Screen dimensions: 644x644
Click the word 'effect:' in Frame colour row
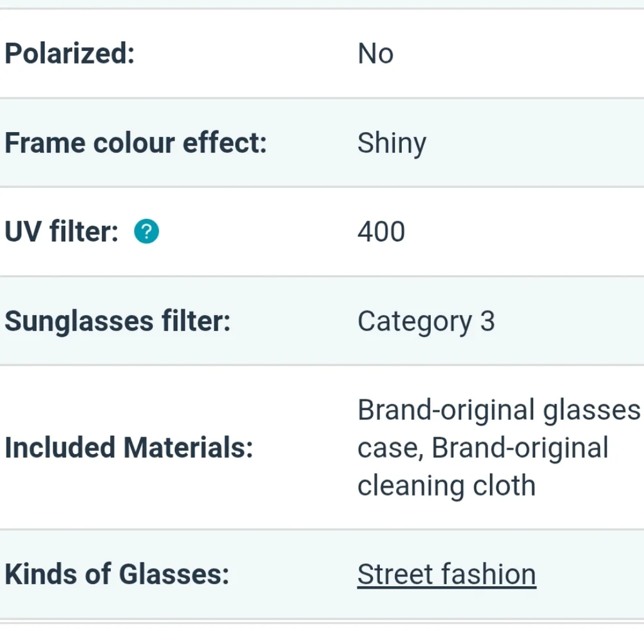tap(225, 143)
